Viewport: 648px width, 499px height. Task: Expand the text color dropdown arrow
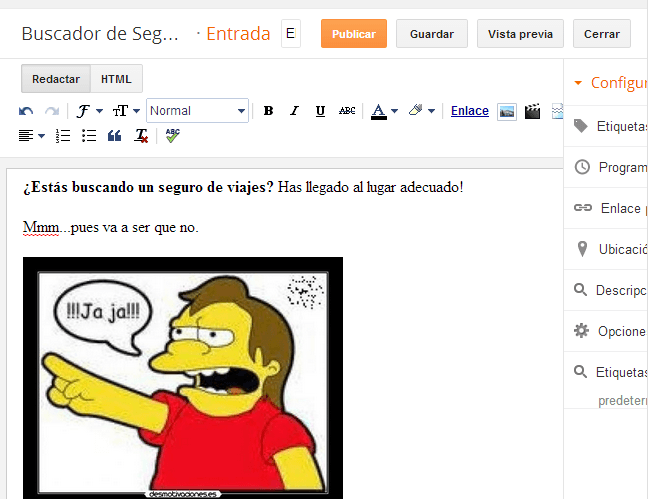pyautogui.click(x=394, y=111)
